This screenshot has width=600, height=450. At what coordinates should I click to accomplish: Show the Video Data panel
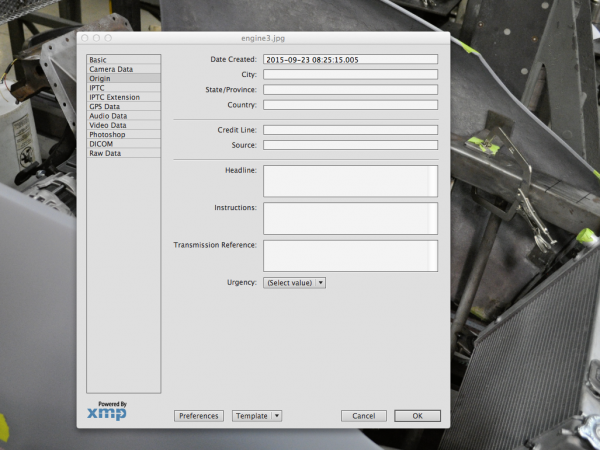coord(107,125)
